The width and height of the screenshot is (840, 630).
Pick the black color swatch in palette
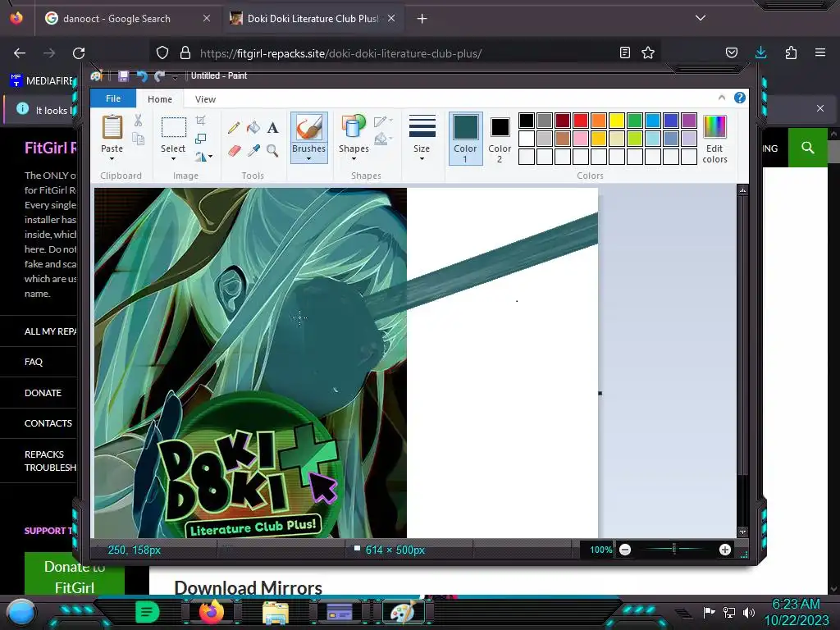click(527, 121)
